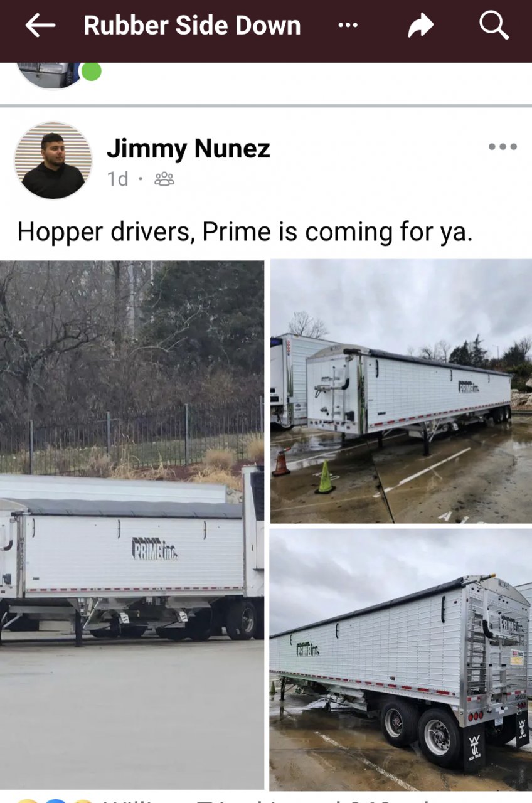This screenshot has height=803, width=532.
Task: Tap the share arrow icon
Action: click(x=421, y=26)
